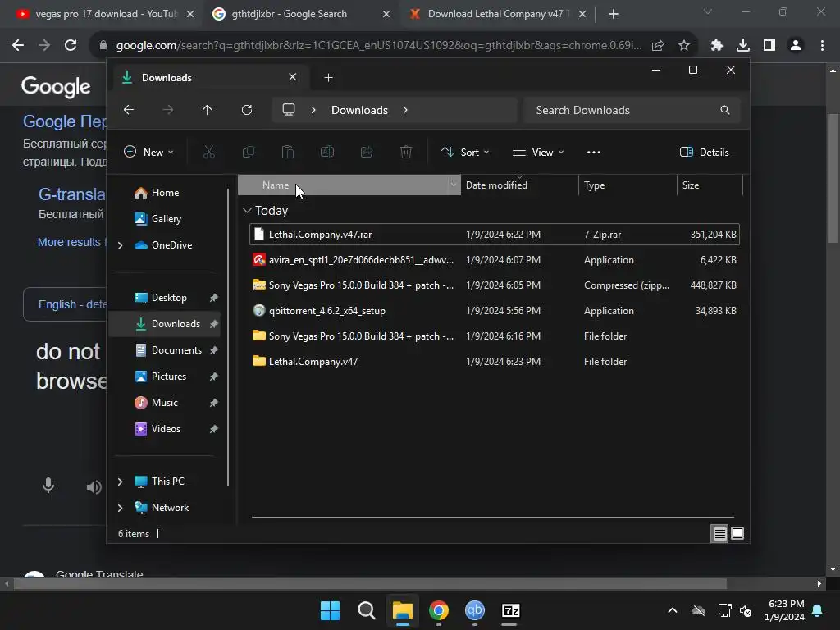
Task: Click the Rename icon in Explorer toolbar
Action: 326,152
